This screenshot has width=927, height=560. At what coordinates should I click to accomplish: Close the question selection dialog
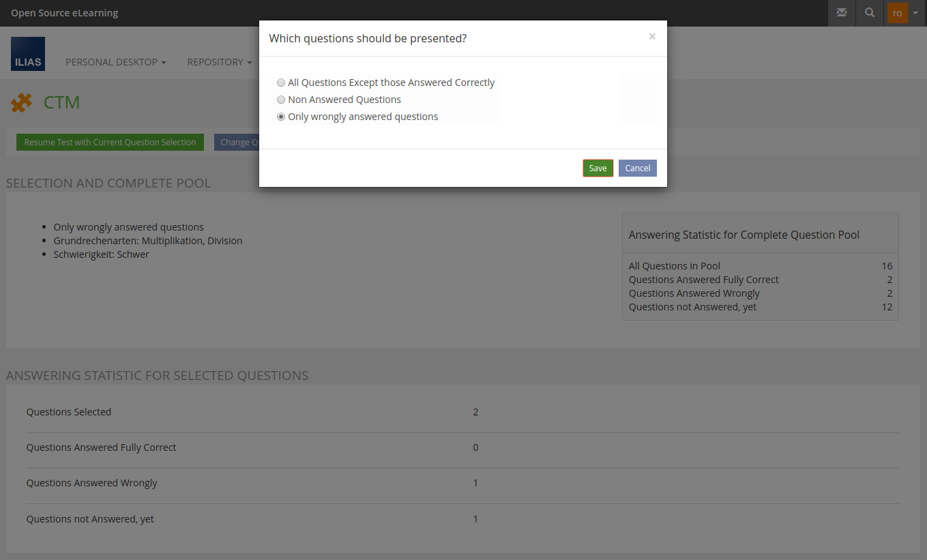(652, 37)
